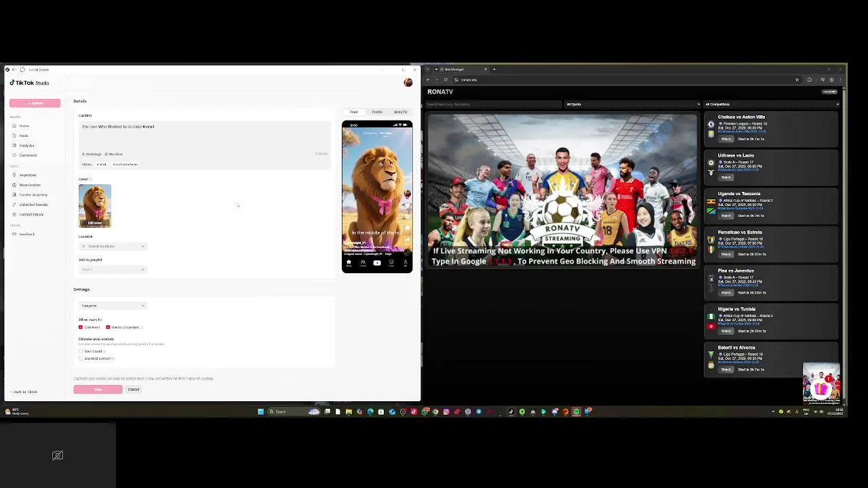Open the profile avatar in TikTok Studio
868x488 pixels.
408,83
